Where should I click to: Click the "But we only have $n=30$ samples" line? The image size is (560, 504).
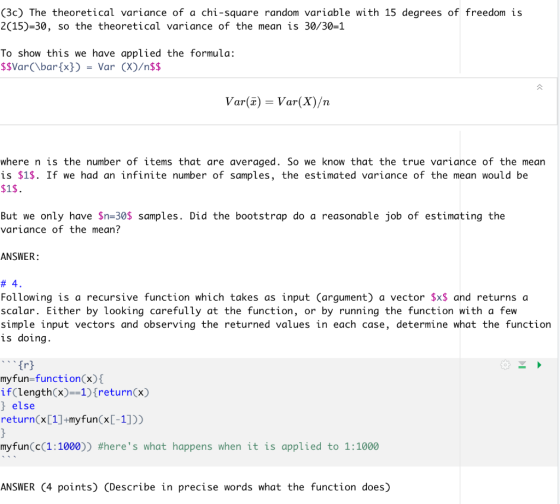pyautogui.click(x=252, y=216)
